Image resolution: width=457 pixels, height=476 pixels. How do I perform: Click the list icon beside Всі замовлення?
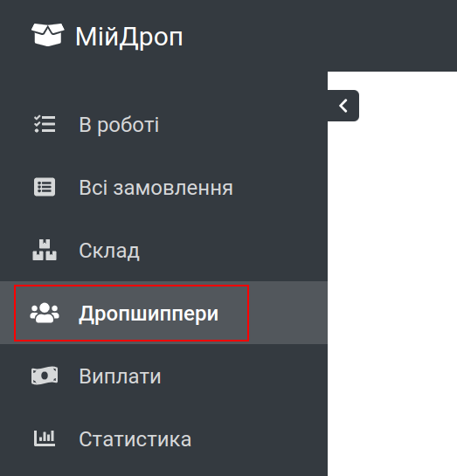point(45,187)
